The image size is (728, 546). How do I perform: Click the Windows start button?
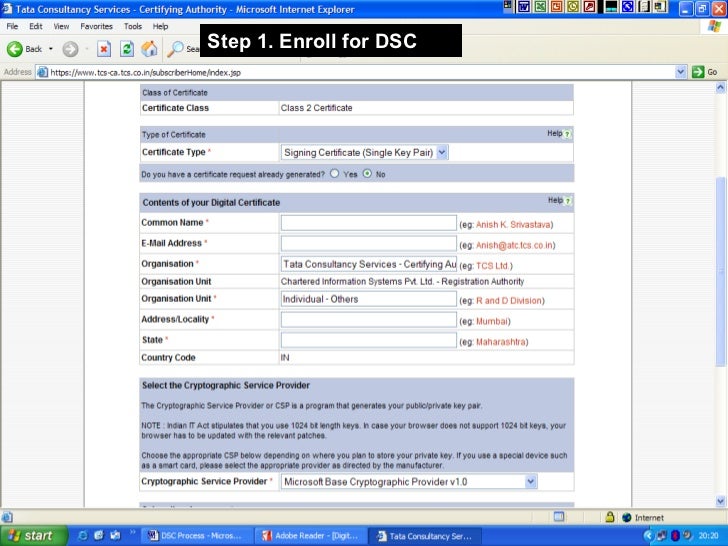33,536
